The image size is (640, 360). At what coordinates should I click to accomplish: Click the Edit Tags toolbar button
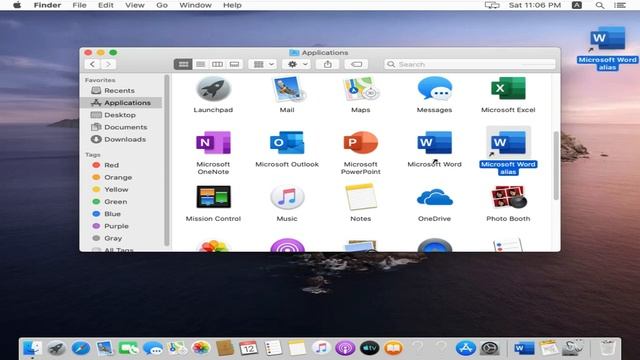pyautogui.click(x=356, y=64)
